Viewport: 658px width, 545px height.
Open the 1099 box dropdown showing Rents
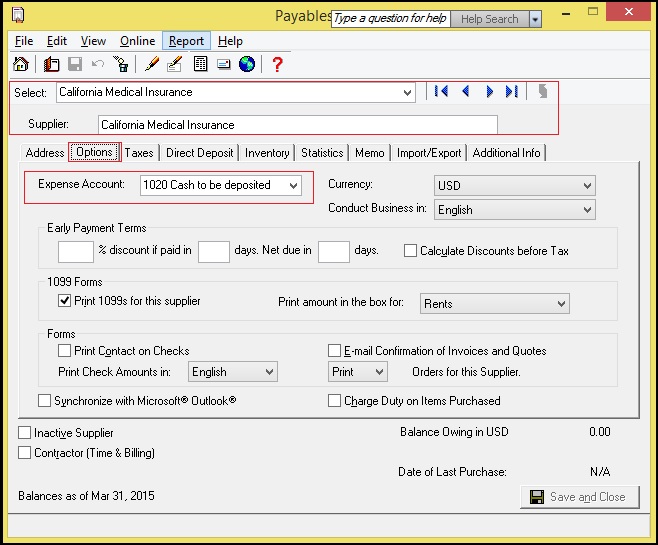click(560, 303)
